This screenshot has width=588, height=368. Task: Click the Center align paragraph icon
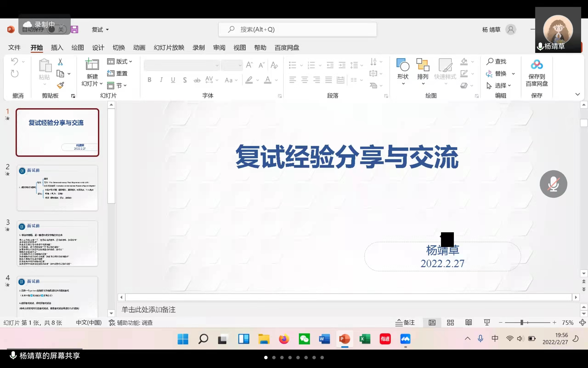click(x=305, y=80)
